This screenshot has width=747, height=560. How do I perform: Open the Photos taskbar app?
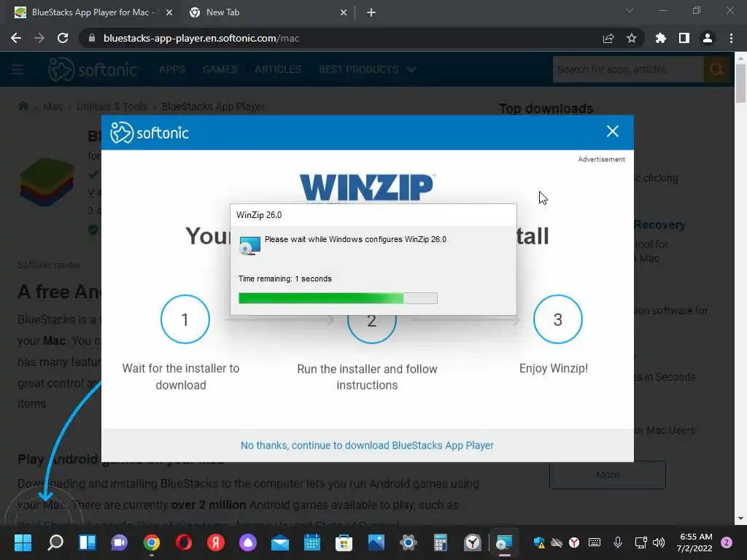(x=376, y=542)
